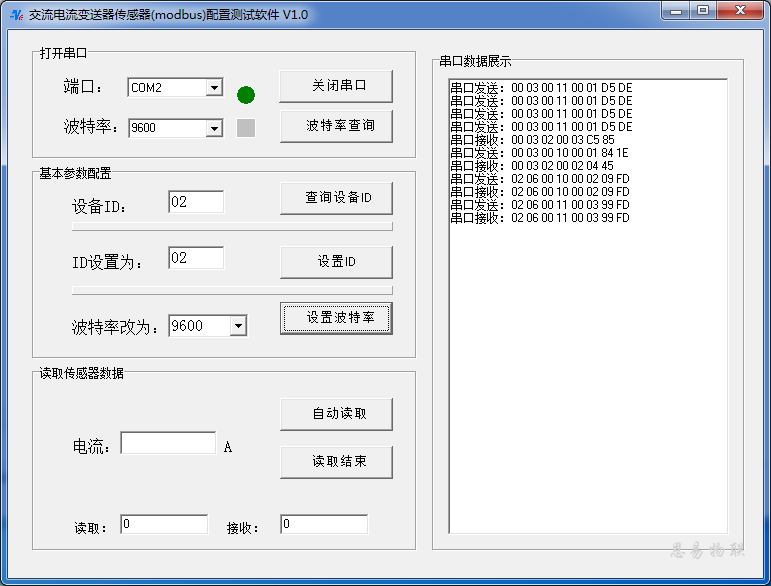Open the 波特率改为 dropdown
The image size is (771, 586).
coord(238,326)
